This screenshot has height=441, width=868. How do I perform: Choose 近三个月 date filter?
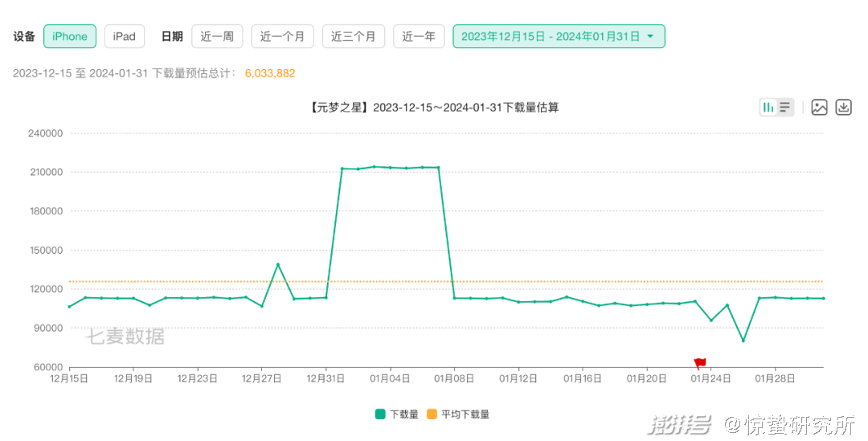tap(354, 36)
